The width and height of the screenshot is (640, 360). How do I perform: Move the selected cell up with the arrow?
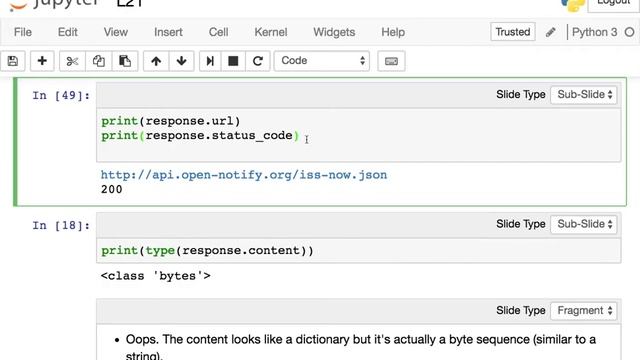point(156,61)
